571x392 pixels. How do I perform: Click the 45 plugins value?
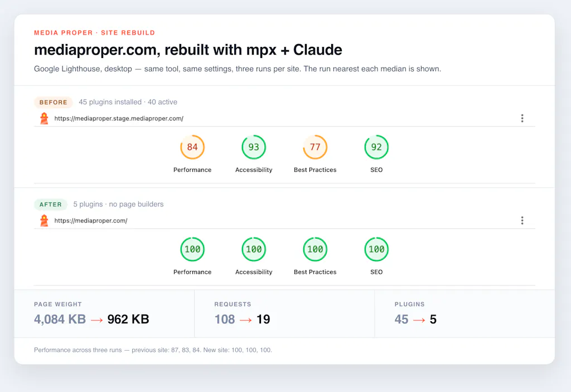tap(401, 320)
